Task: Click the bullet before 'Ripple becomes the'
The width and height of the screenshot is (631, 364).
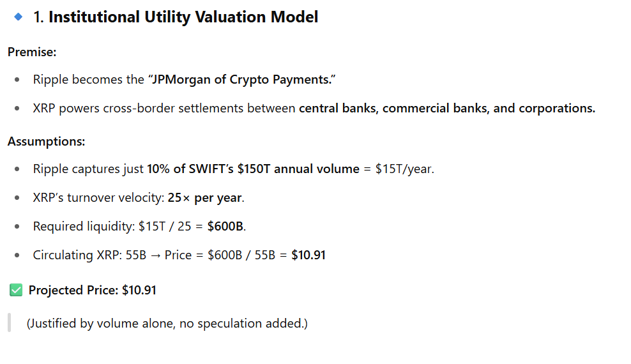Action: pos(18,80)
